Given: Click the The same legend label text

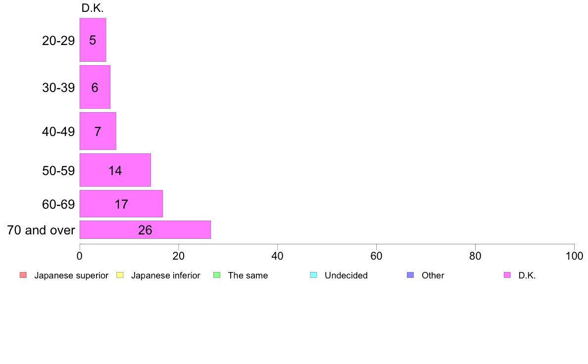Looking at the screenshot, I should pyautogui.click(x=247, y=275).
